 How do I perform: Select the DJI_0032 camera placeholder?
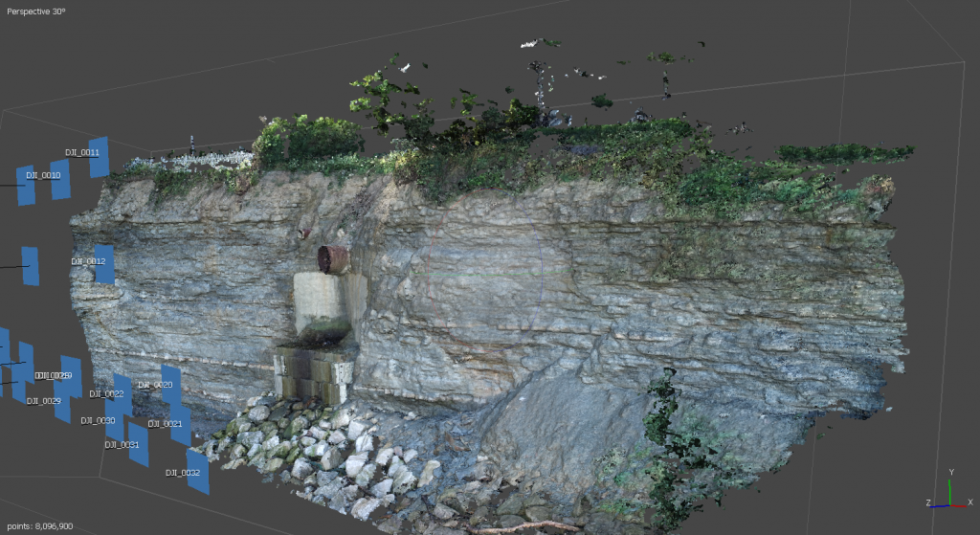point(197,472)
